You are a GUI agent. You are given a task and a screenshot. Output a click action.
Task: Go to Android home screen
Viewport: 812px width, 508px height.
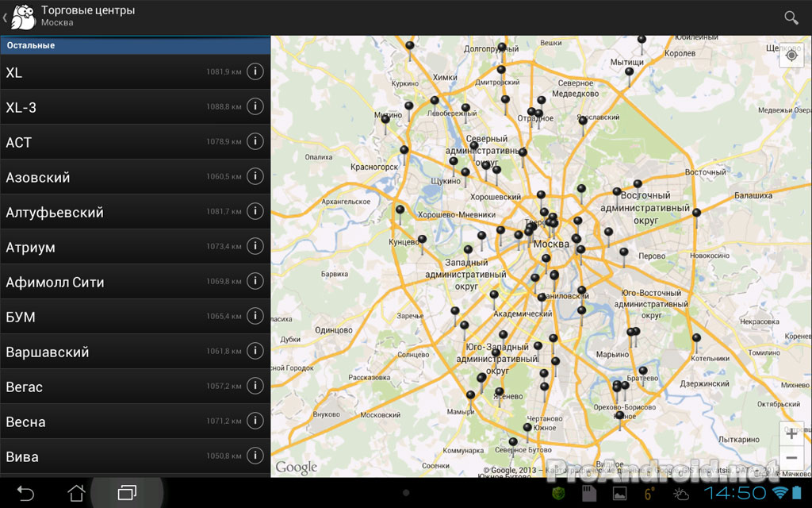coord(76,492)
